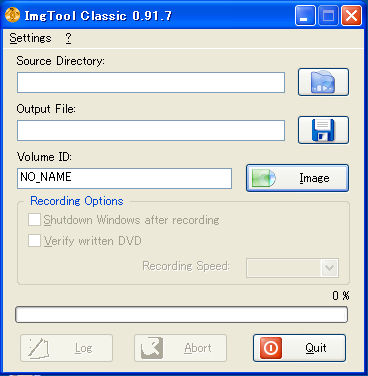
Task: Click the Abort stop icon
Action: (152, 348)
